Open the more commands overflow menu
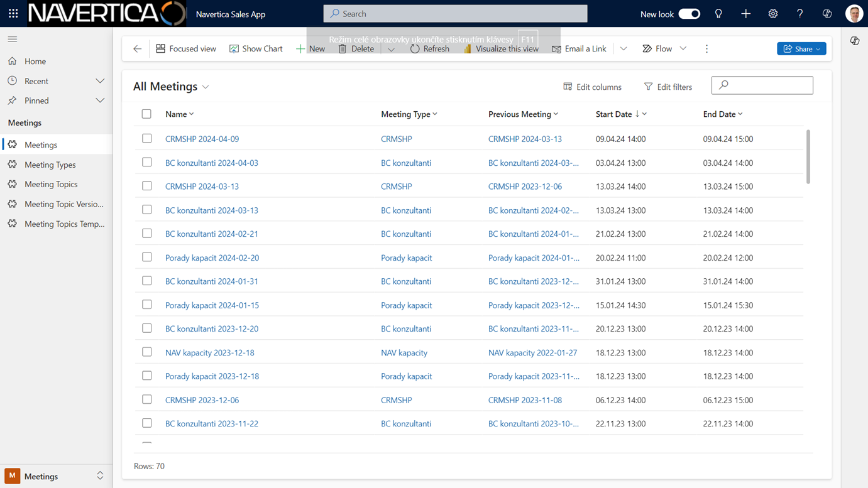Screen dimensions: 868x488 point(706,48)
